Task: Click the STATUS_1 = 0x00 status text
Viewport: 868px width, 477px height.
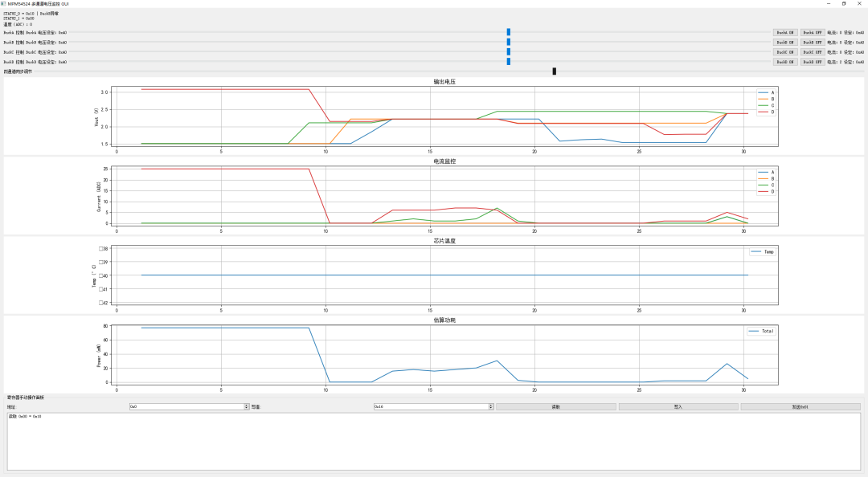Action: coord(18,18)
